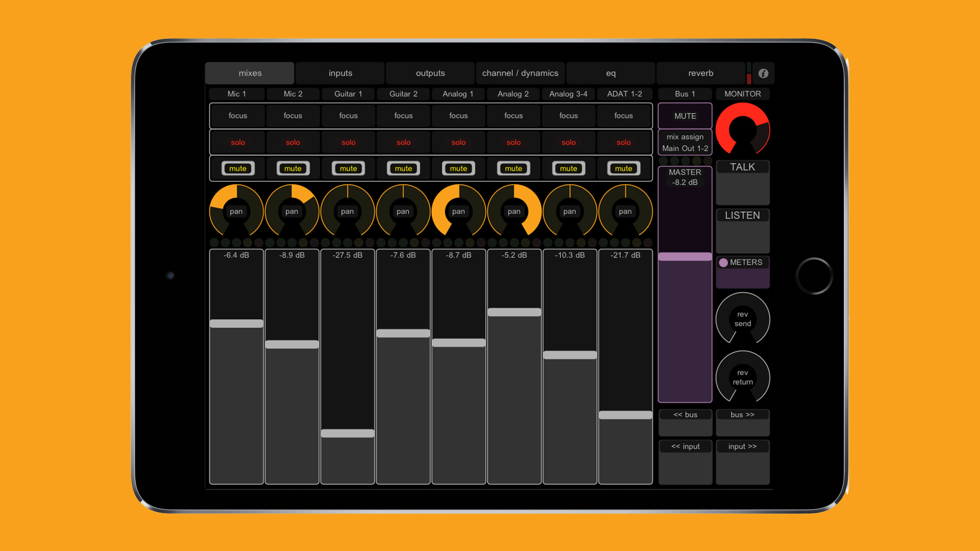Open the reverb tab
The width and height of the screenshot is (980, 551).
pyautogui.click(x=701, y=73)
